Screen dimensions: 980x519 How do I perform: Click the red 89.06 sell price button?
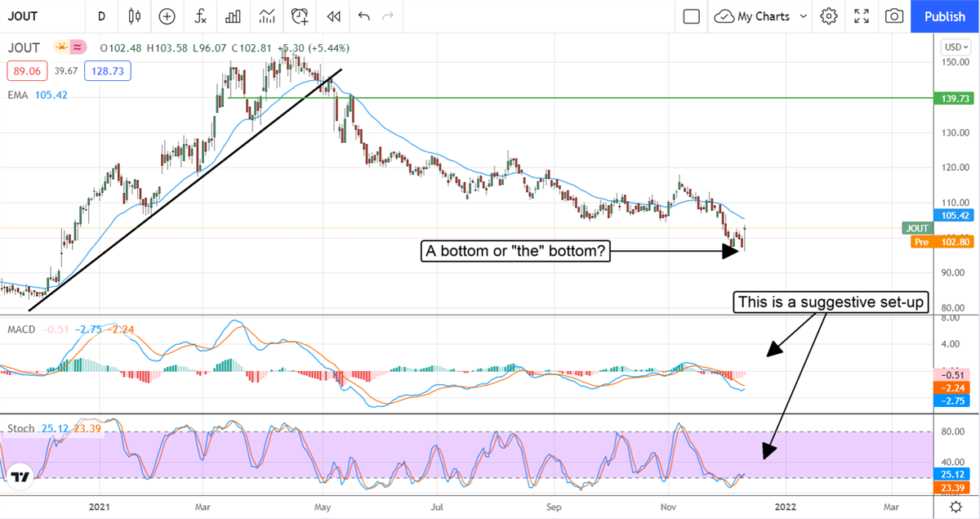(22, 71)
